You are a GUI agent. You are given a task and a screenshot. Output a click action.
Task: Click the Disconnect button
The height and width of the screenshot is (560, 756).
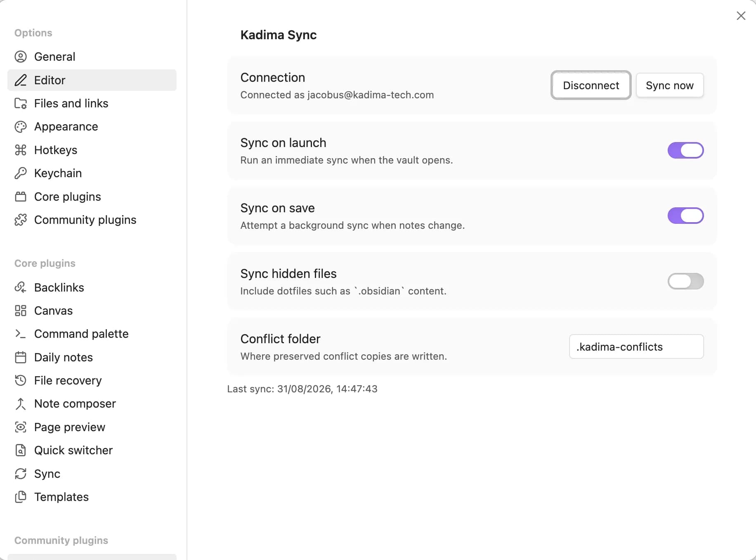pyautogui.click(x=591, y=85)
